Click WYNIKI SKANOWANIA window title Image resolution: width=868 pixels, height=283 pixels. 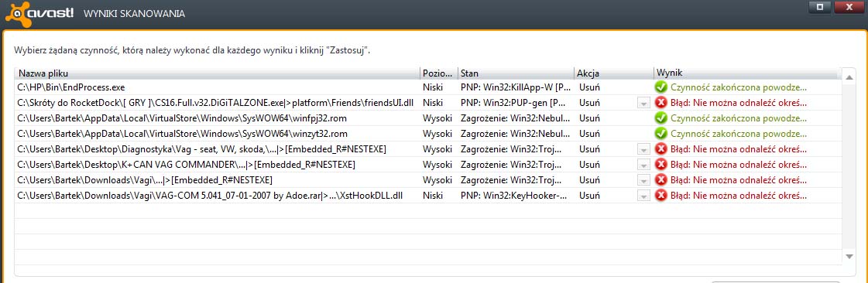[135, 14]
